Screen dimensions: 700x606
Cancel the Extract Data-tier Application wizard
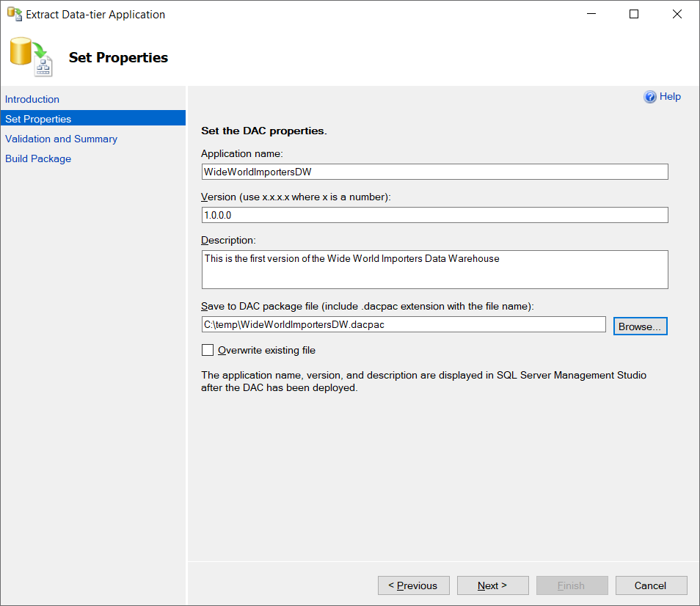651,585
